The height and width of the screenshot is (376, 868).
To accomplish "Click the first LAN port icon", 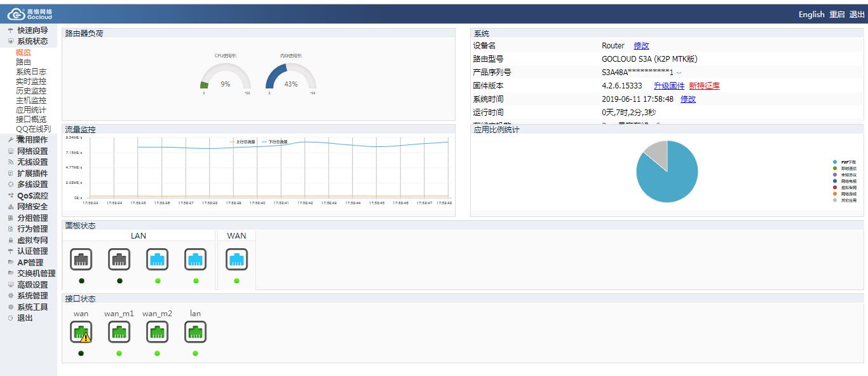I will coord(81,259).
